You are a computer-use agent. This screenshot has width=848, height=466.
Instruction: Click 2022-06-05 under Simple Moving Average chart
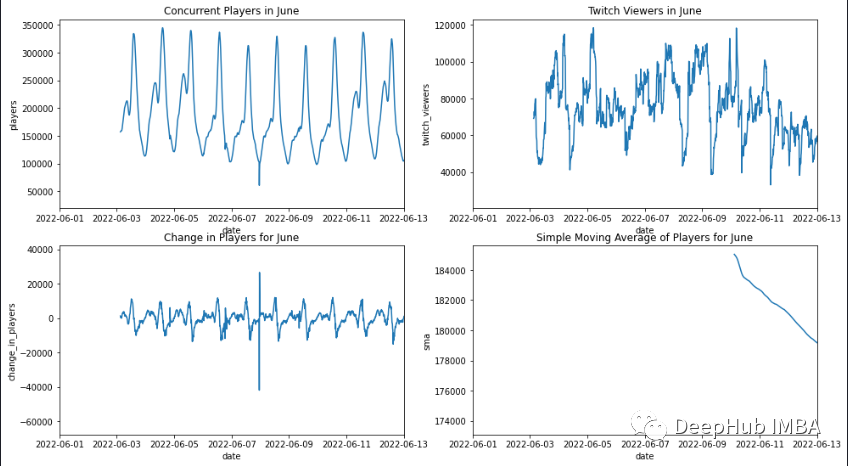coord(588,445)
